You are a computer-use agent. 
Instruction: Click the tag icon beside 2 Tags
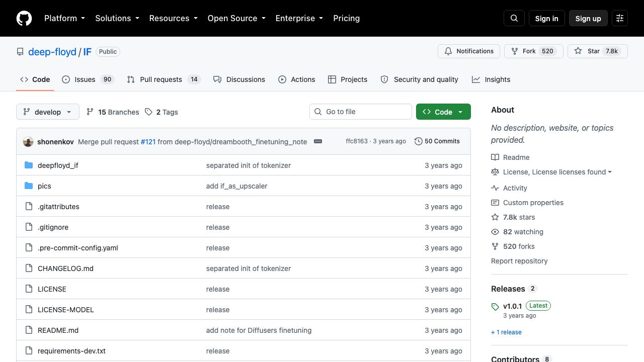148,112
